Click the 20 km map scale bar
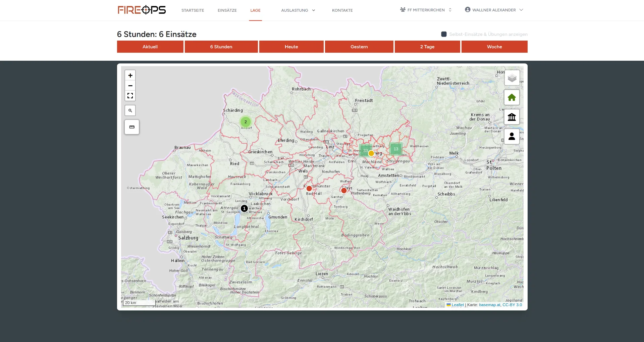 coord(139,303)
